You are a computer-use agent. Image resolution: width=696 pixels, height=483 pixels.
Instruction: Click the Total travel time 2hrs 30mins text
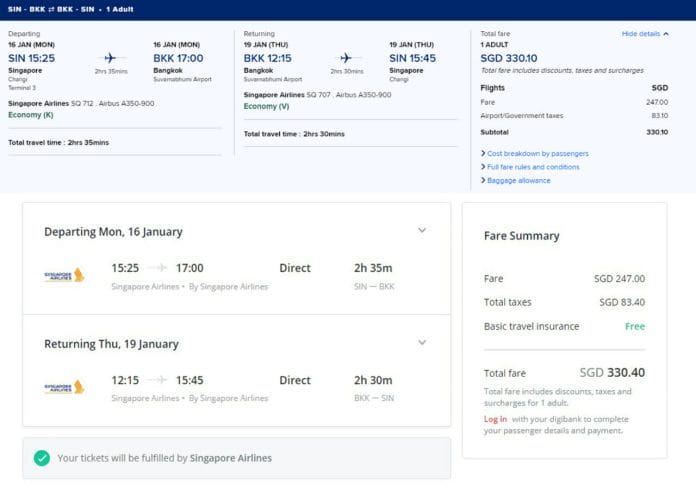pos(294,134)
